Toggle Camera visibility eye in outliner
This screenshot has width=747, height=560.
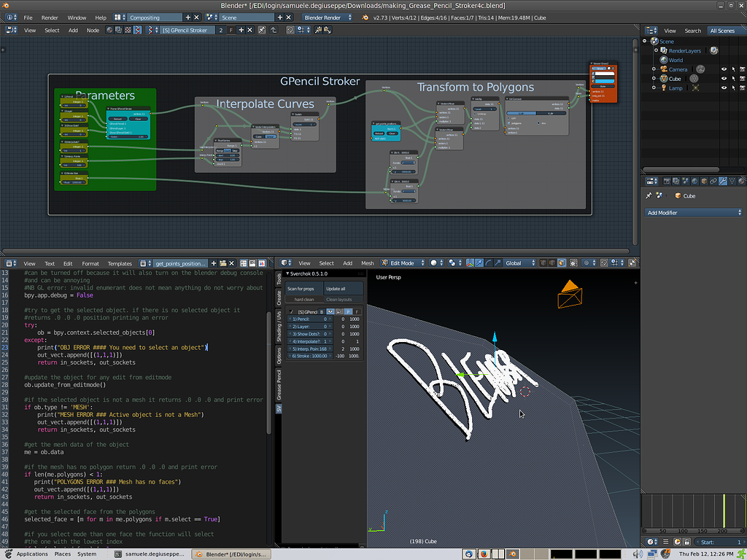[724, 69]
